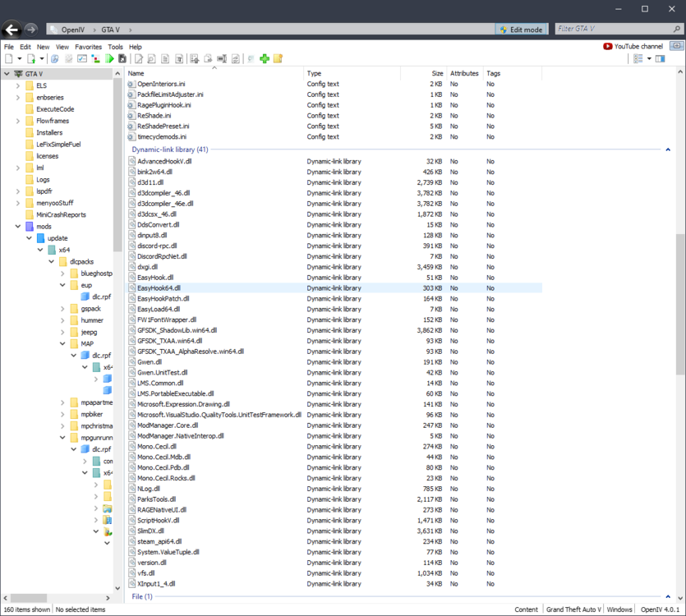Click the yellow new folder toolbar icon

tap(278, 58)
